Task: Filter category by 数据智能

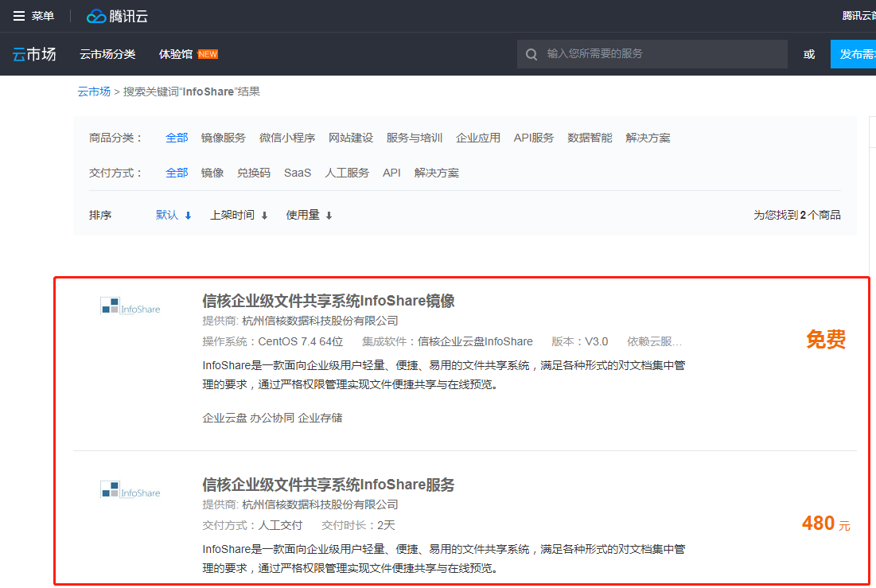Action: click(x=590, y=138)
